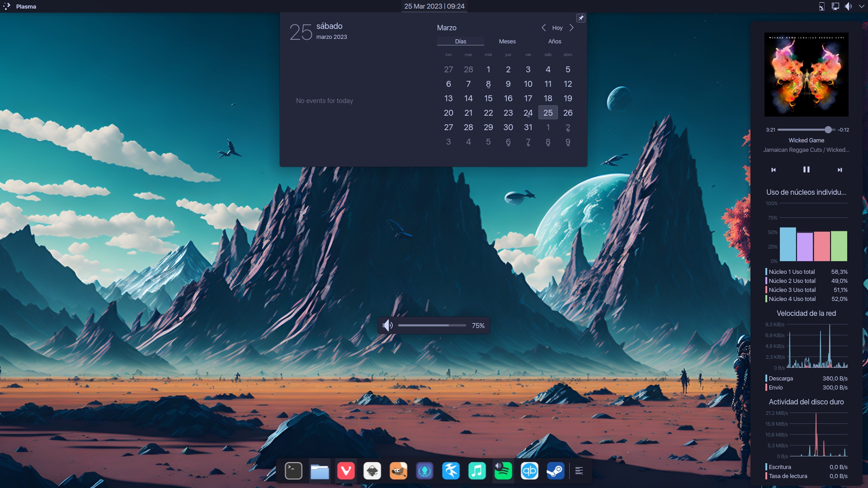868x488 pixels.
Task: Switch calendar view to Meses
Action: click(507, 41)
